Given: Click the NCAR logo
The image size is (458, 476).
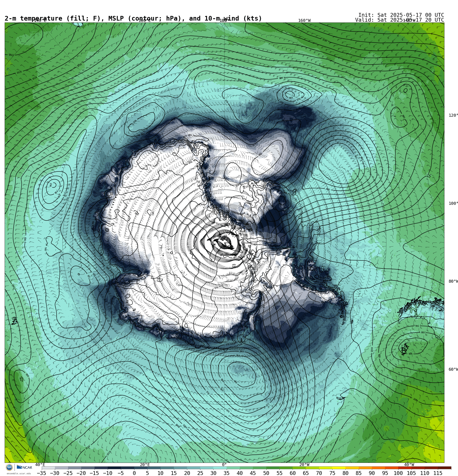Looking at the screenshot, I should coord(24,467).
